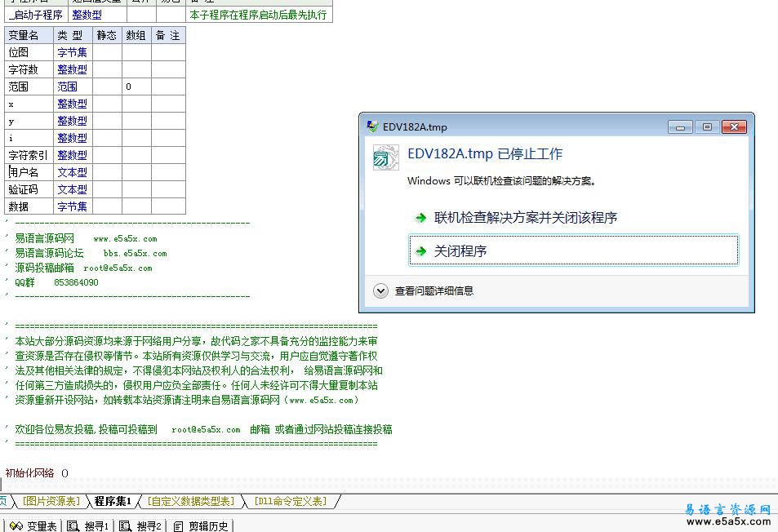Viewport: 778px width, 532px height.
Task: Open type dropdown for 数据 variable
Action: (73, 206)
